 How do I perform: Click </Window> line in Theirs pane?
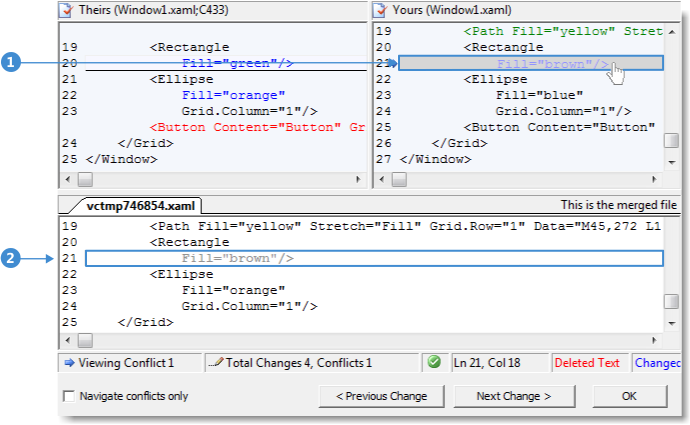point(121,159)
